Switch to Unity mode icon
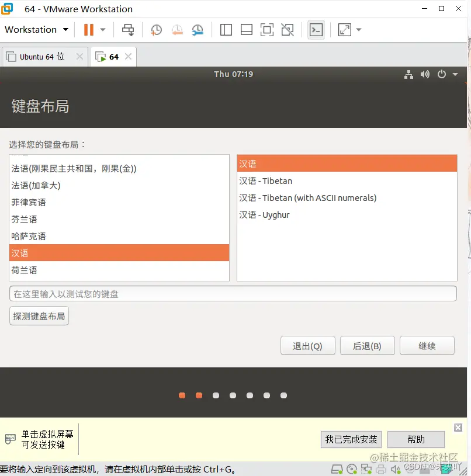 (x=288, y=30)
